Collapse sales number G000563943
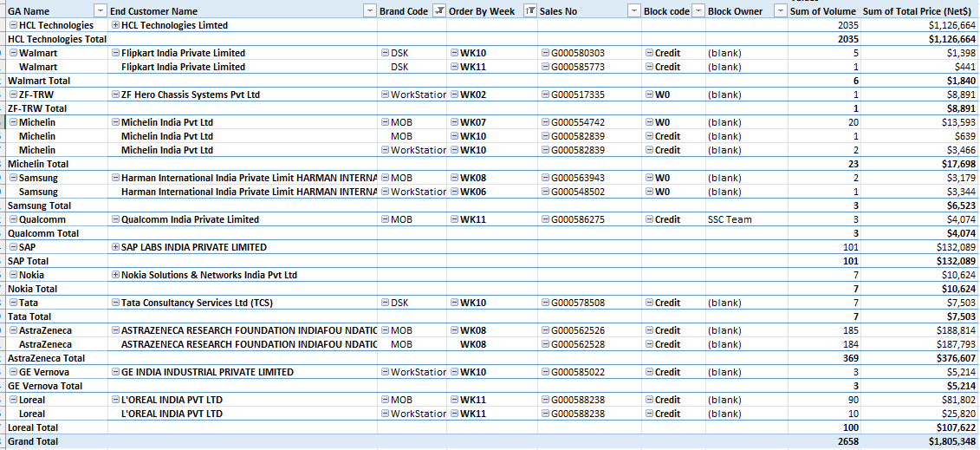Image resolution: width=980 pixels, height=450 pixels. pos(545,178)
